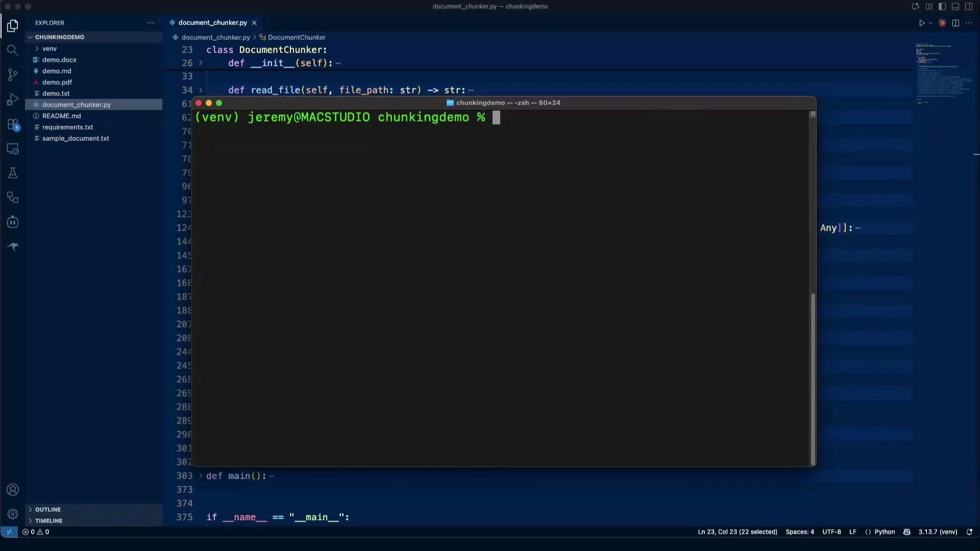This screenshot has height=551, width=980.
Task: Open the Run Python File dropdown arrow
Action: click(x=930, y=23)
